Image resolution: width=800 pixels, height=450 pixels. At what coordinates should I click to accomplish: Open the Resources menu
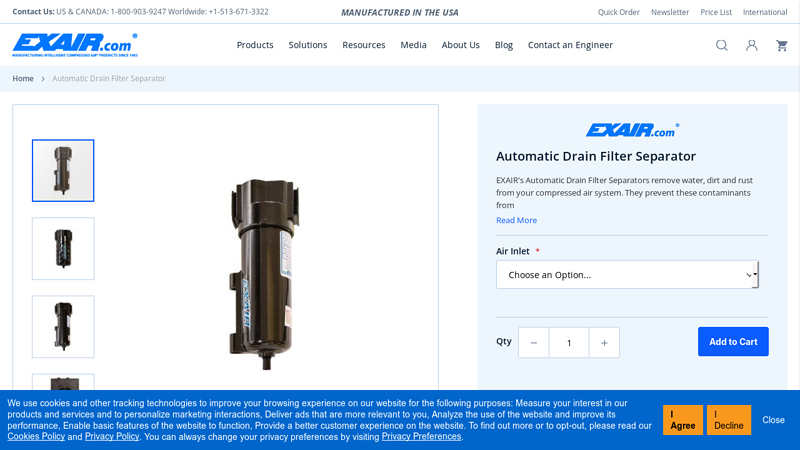click(x=364, y=45)
